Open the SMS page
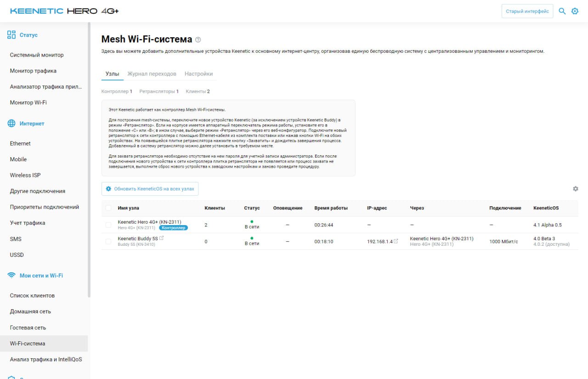The width and height of the screenshot is (588, 379). click(16, 239)
